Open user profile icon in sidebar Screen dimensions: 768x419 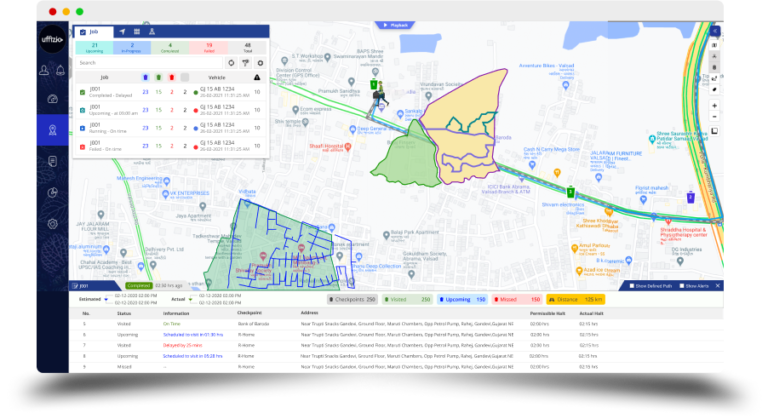[44, 71]
